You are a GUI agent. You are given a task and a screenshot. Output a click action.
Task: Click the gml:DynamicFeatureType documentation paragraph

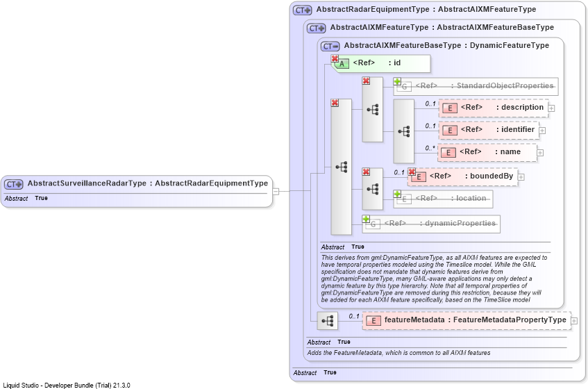pyautogui.click(x=434, y=279)
